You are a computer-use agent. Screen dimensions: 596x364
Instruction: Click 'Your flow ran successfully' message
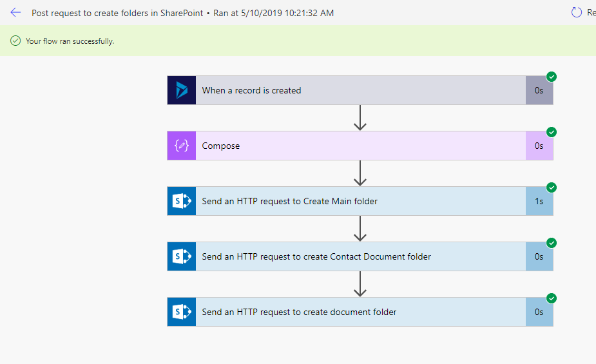pyautogui.click(x=70, y=41)
